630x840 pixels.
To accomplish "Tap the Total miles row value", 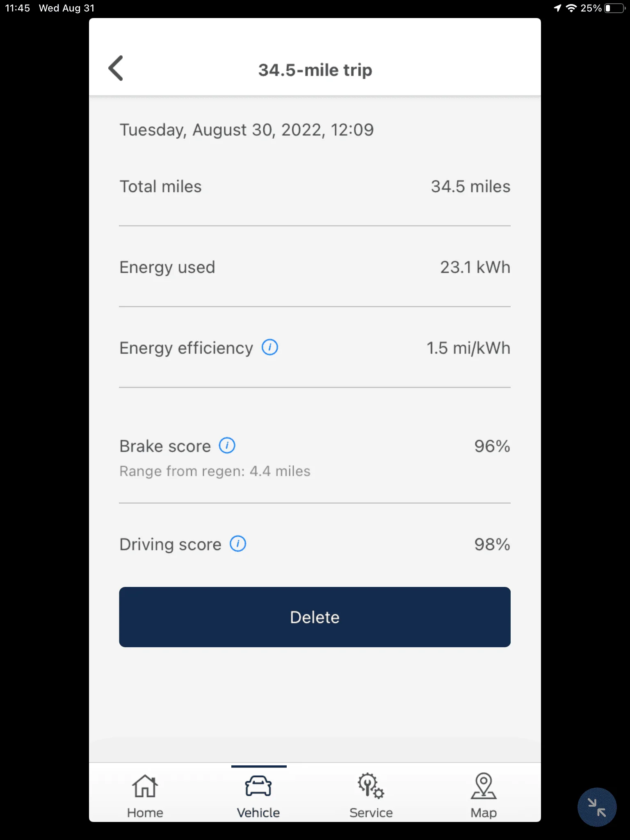I will [x=470, y=187].
